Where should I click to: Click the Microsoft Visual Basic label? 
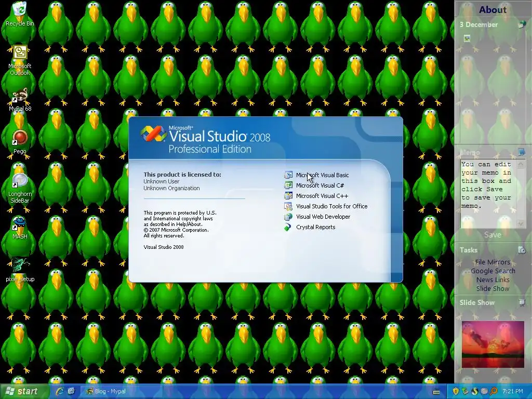(x=322, y=175)
